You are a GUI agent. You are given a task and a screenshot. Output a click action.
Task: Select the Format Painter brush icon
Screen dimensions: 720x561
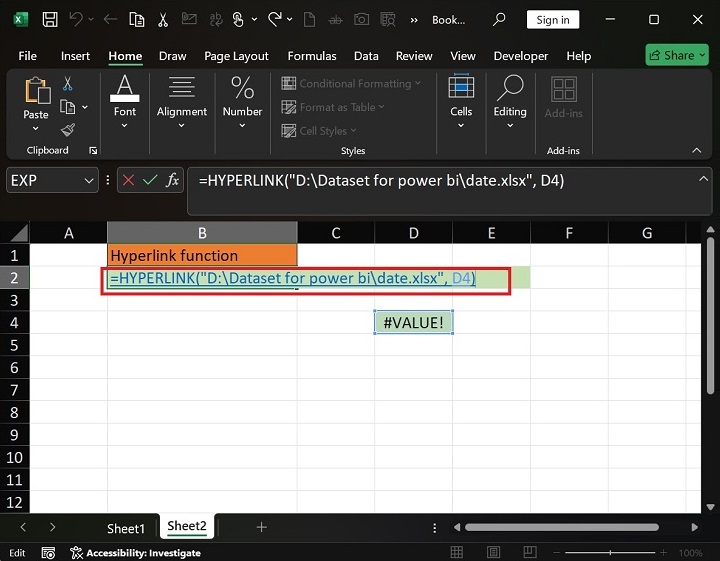[68, 130]
